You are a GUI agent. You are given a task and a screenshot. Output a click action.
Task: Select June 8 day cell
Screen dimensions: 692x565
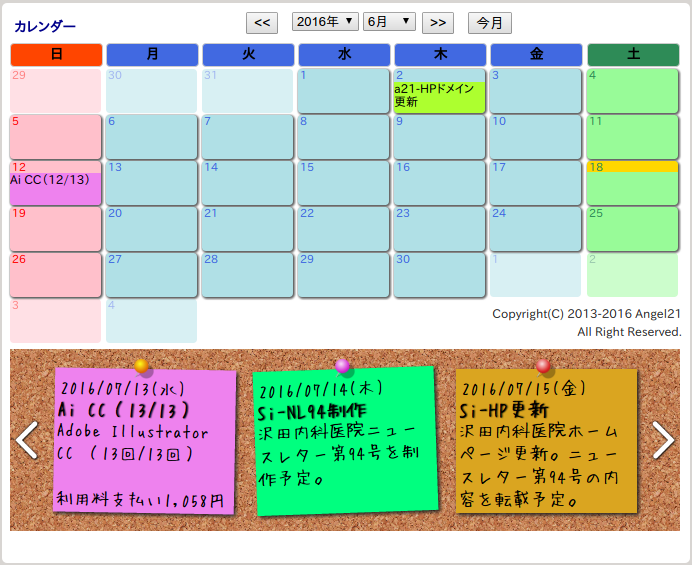coord(343,137)
